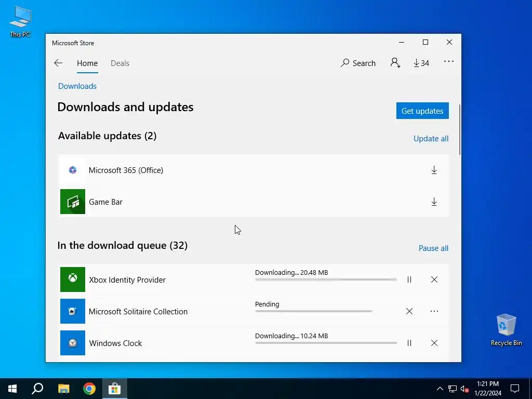
Task: Select the Xbox Identity Provider name
Action: pos(127,280)
